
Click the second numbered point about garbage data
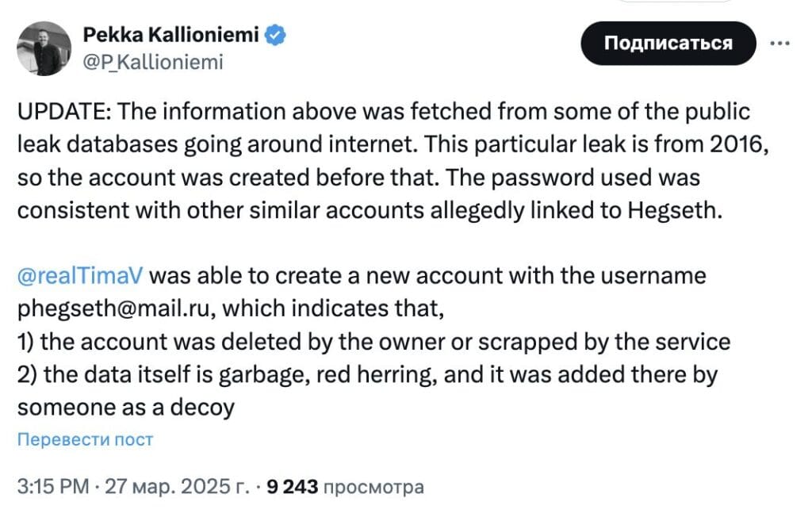[368, 374]
